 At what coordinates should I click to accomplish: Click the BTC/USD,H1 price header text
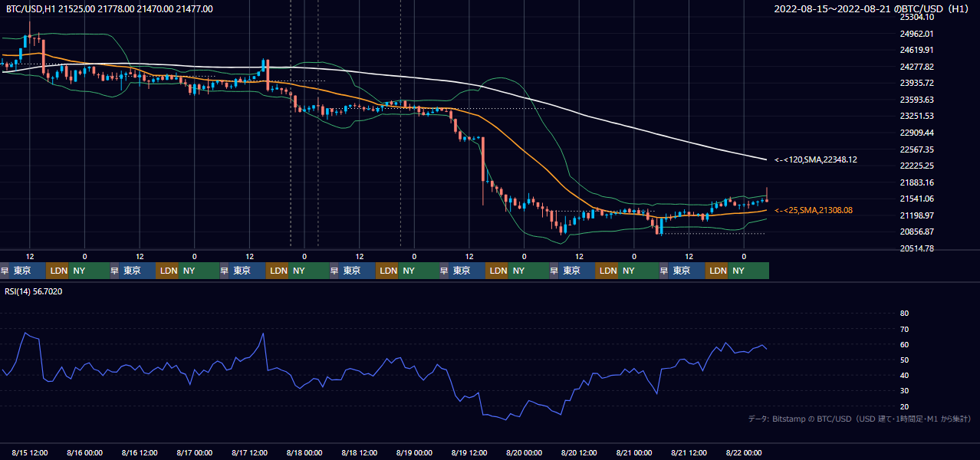click(110, 8)
